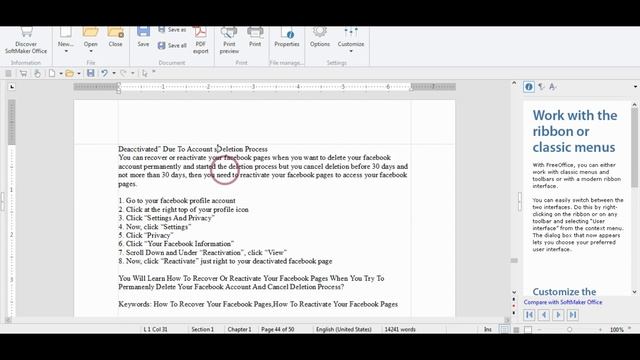Open redo history dropdown arrow

click(133, 73)
